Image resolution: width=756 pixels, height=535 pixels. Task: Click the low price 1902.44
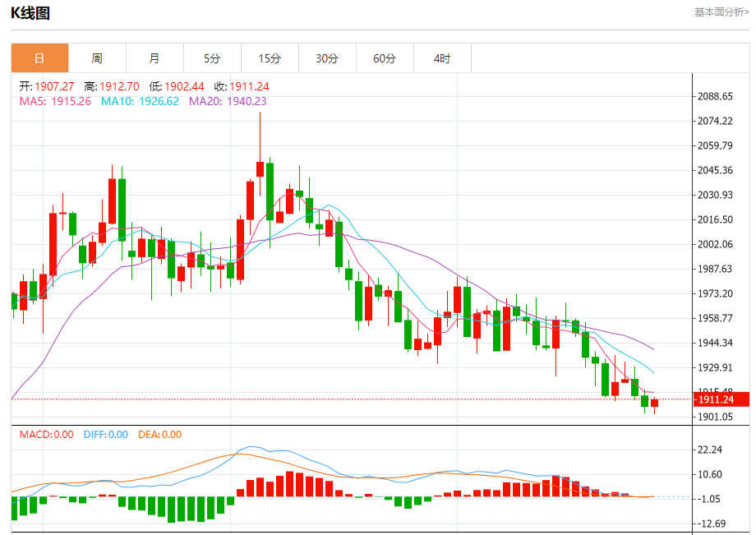184,86
